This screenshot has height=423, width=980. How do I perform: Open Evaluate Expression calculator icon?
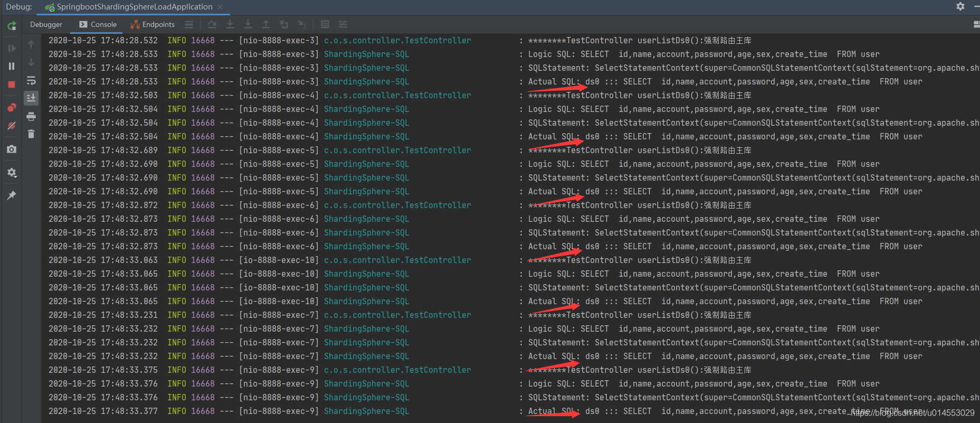325,24
